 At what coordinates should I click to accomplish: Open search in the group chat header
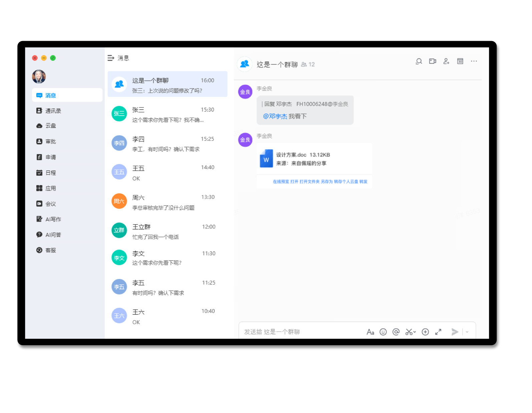tap(419, 61)
